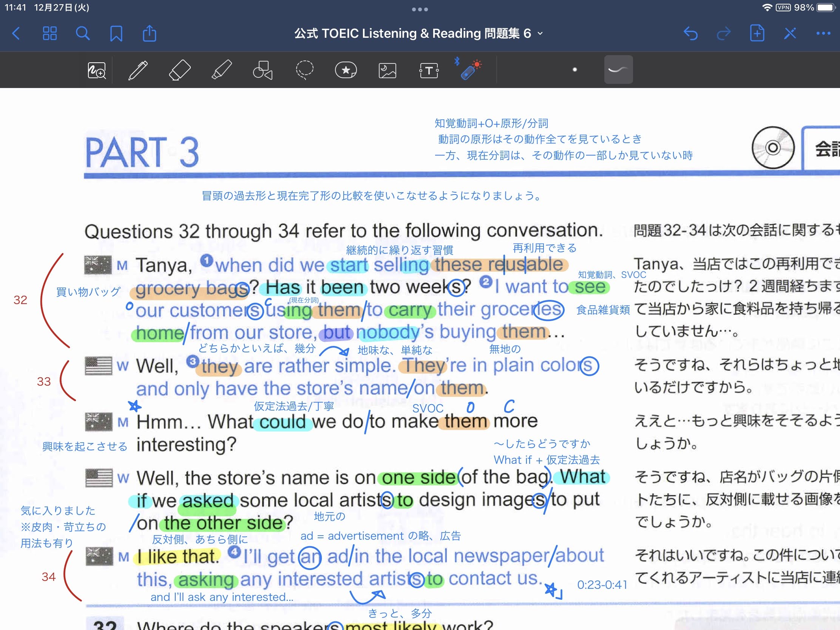Screen dimensions: 840x630
Task: Select the Highlighter tool
Action: (221, 70)
